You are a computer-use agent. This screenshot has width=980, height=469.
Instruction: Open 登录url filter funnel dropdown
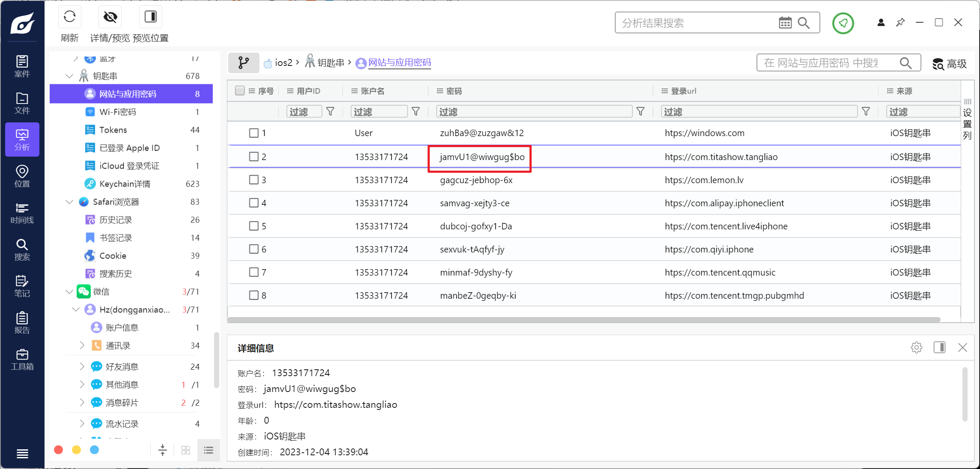tap(866, 112)
